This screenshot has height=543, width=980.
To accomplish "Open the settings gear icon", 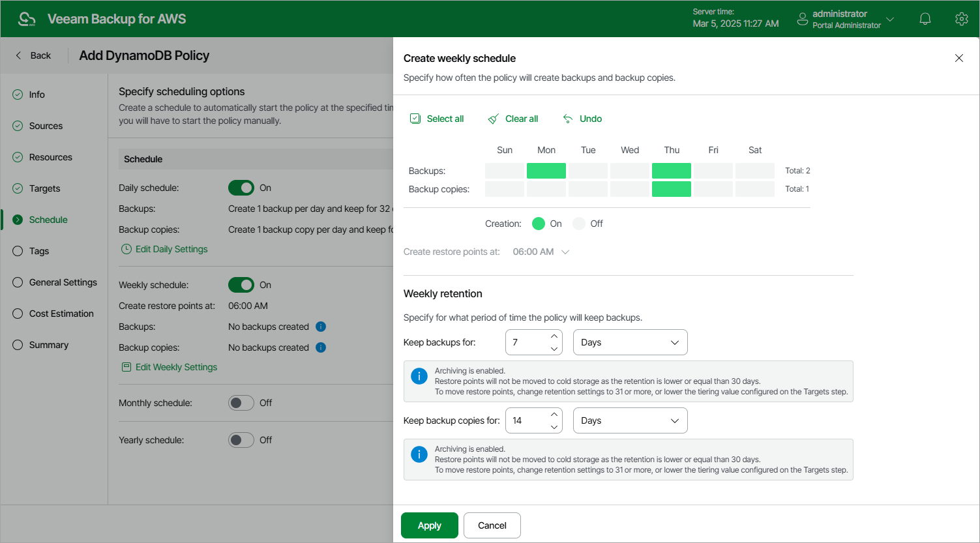I will click(x=961, y=19).
